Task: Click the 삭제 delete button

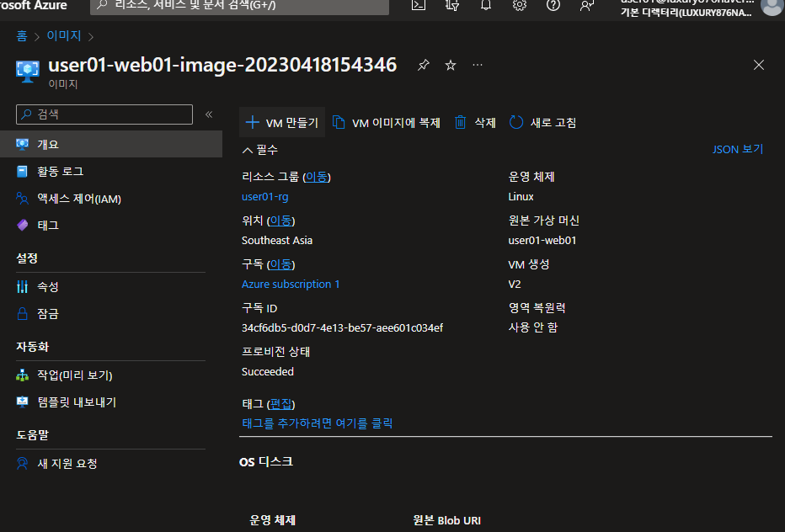Action: pyautogui.click(x=475, y=123)
